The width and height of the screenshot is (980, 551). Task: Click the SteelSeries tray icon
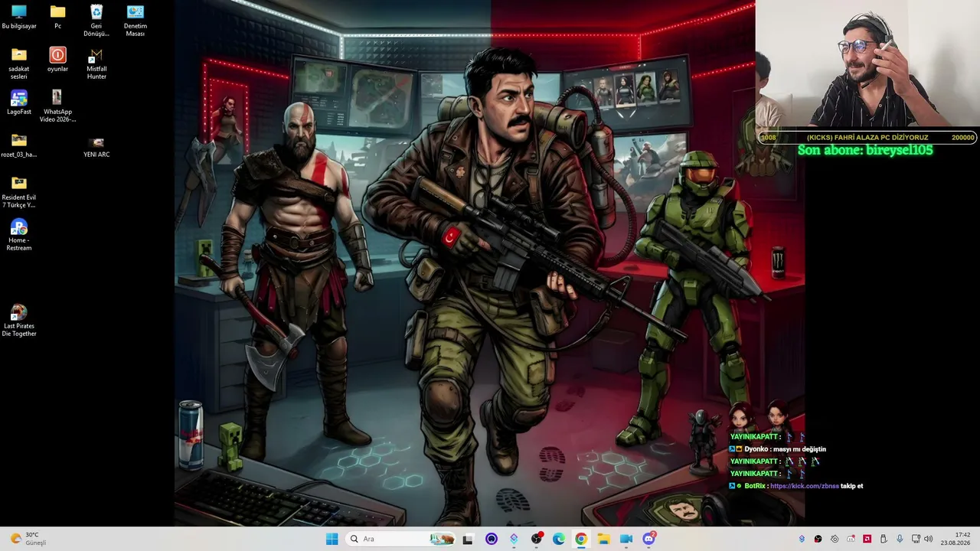point(835,539)
